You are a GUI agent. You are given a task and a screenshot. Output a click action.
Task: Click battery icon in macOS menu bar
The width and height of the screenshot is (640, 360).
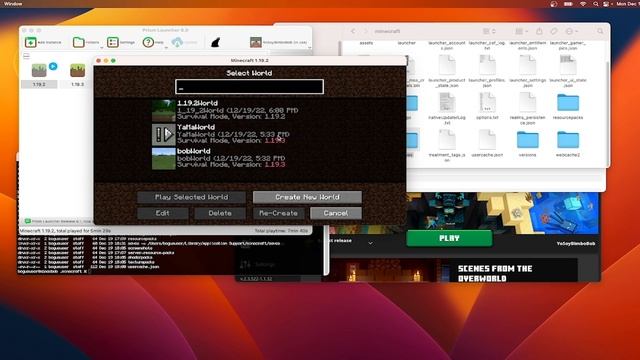(x=568, y=4)
